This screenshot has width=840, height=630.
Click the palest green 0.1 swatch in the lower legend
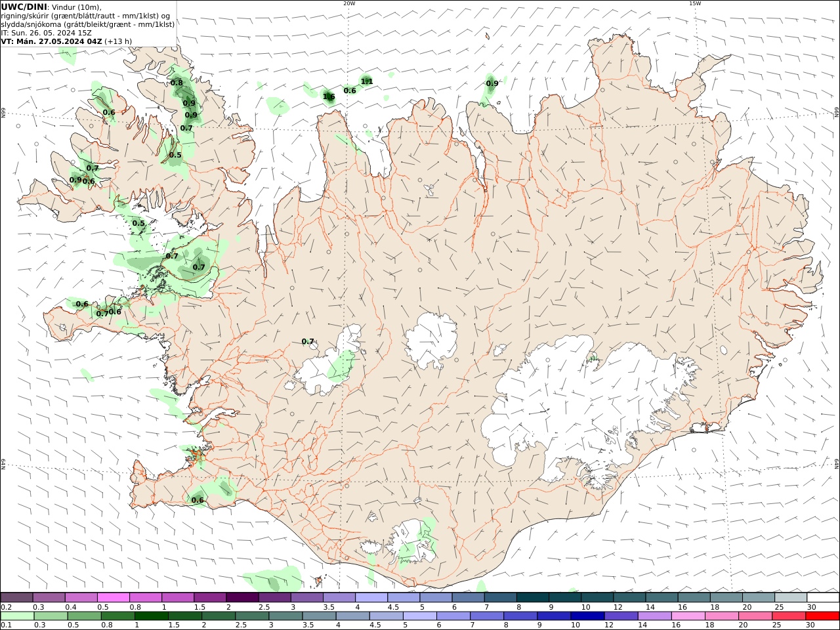click(18, 616)
